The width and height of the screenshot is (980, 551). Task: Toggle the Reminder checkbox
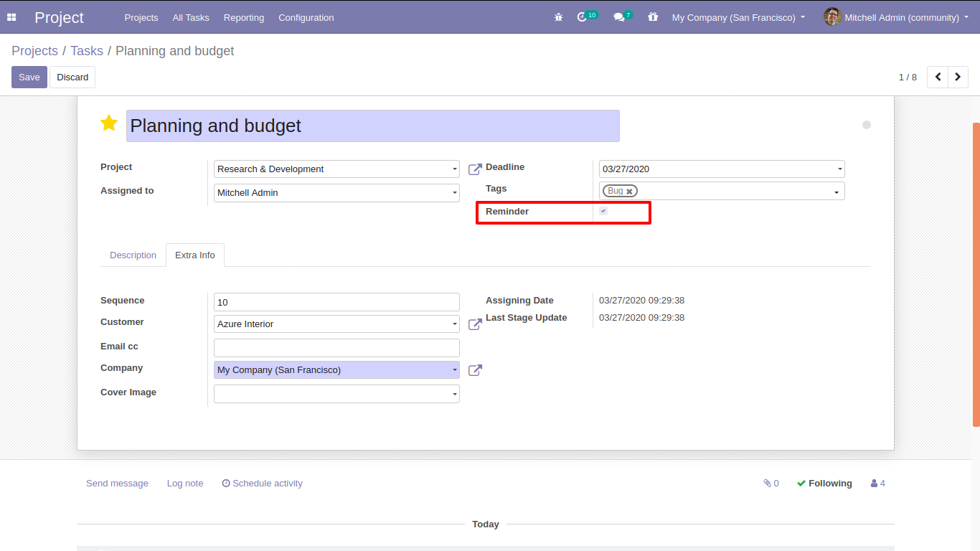603,212
